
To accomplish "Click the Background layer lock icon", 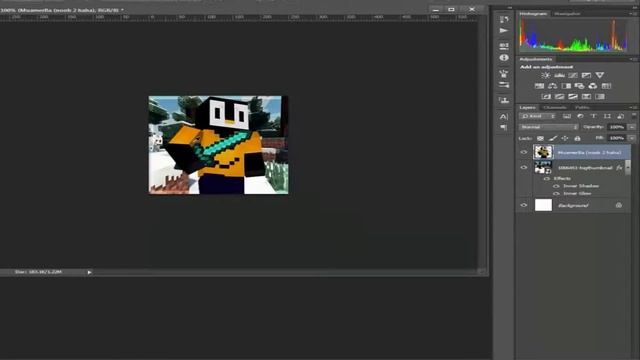I will (619, 205).
